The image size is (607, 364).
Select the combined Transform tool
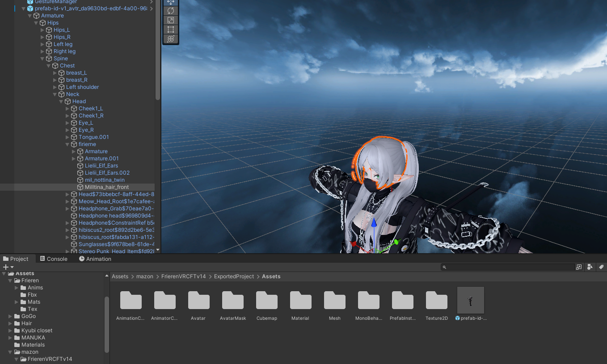170,39
